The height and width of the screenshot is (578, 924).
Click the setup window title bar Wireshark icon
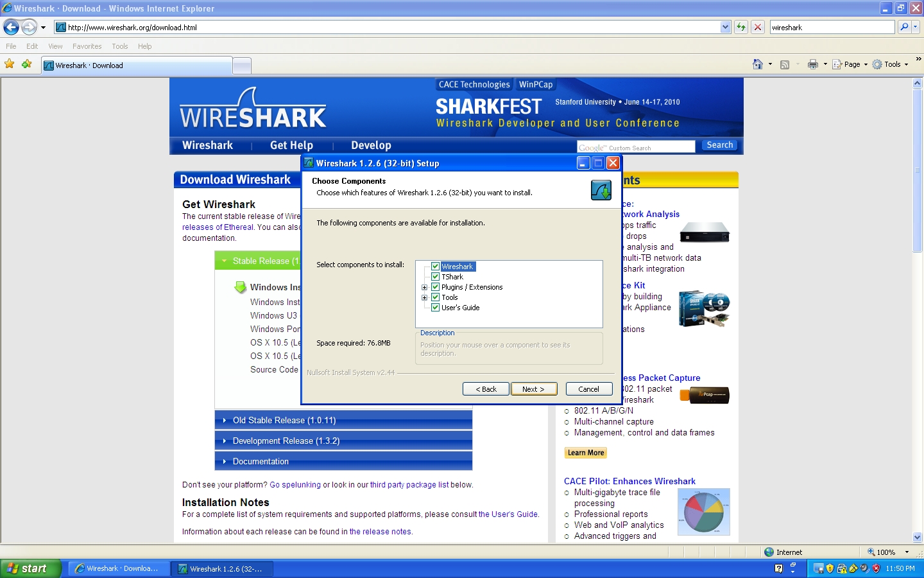click(x=309, y=163)
